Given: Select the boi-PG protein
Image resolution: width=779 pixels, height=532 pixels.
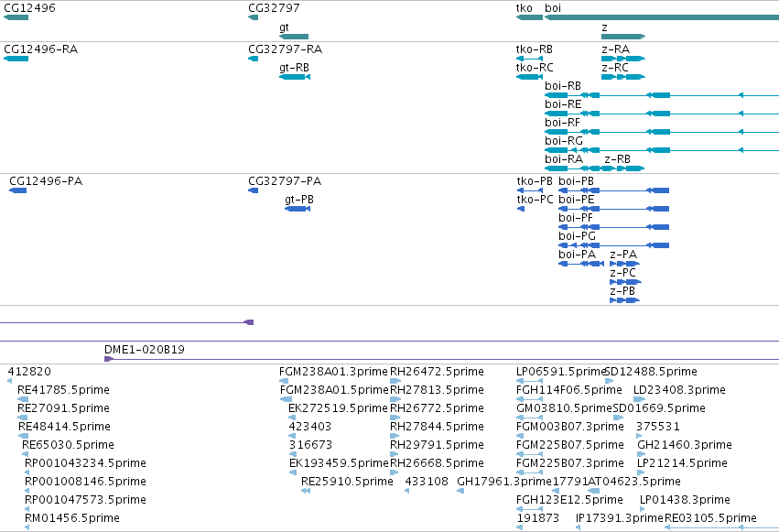Looking at the screenshot, I should coord(614,245).
